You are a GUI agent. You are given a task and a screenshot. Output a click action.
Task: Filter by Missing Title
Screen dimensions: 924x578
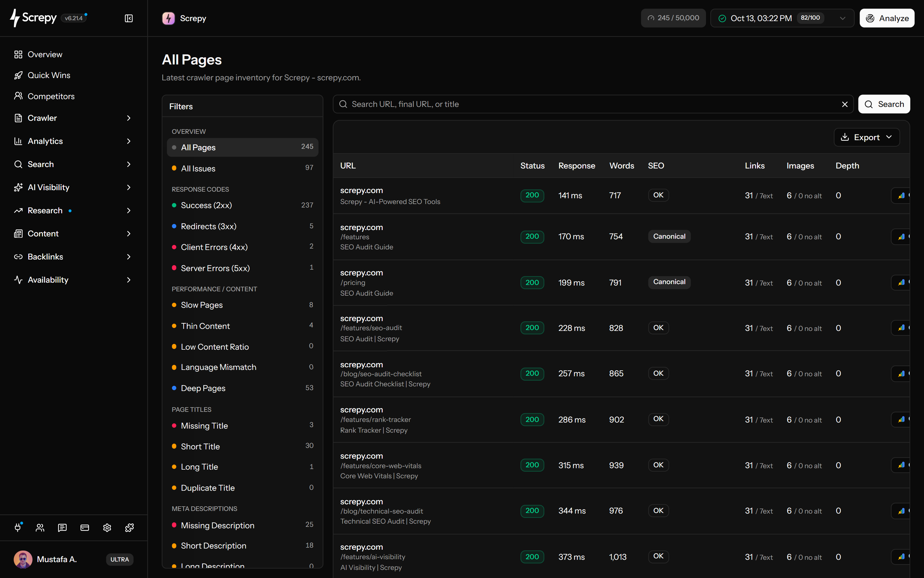coord(243,425)
